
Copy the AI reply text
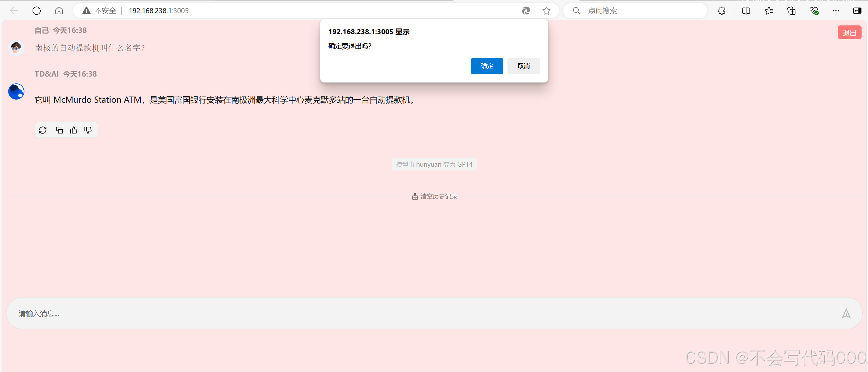coord(59,130)
